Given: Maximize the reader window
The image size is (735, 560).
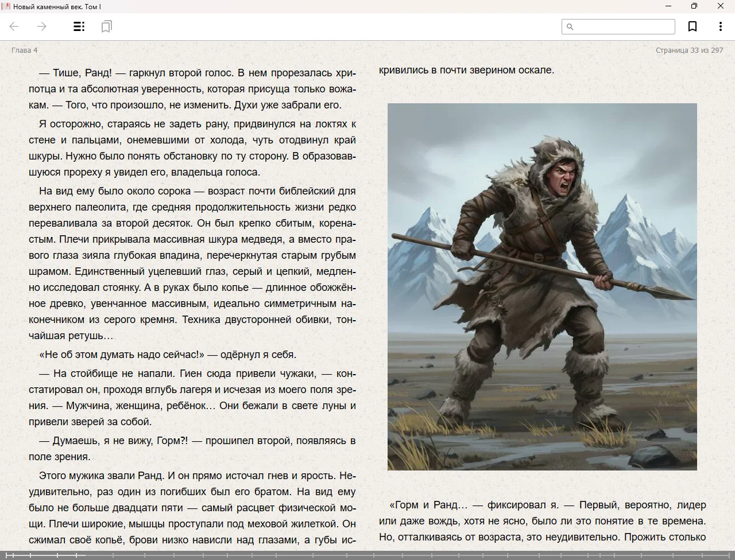Looking at the screenshot, I should [x=694, y=6].
